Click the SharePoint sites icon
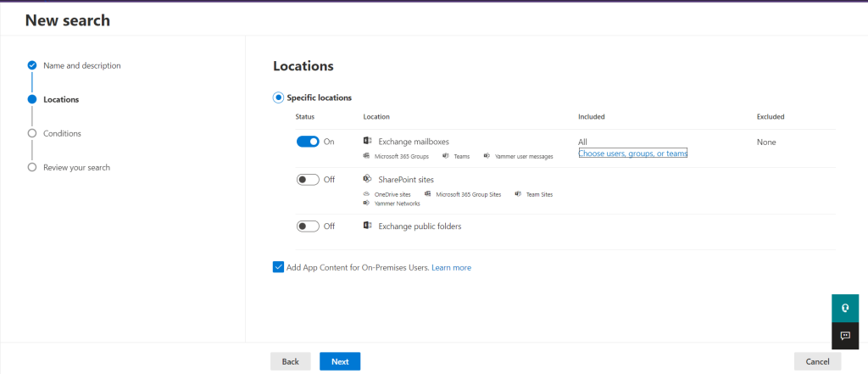 pos(367,179)
